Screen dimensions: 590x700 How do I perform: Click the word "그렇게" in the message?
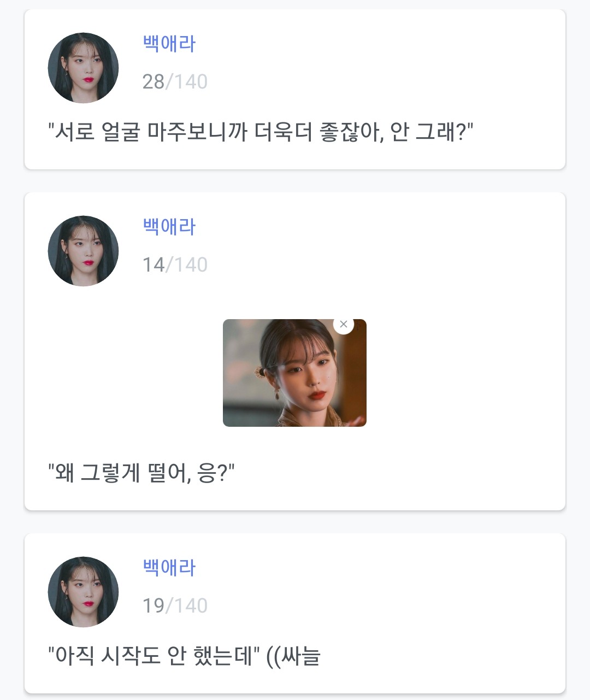click(110, 473)
